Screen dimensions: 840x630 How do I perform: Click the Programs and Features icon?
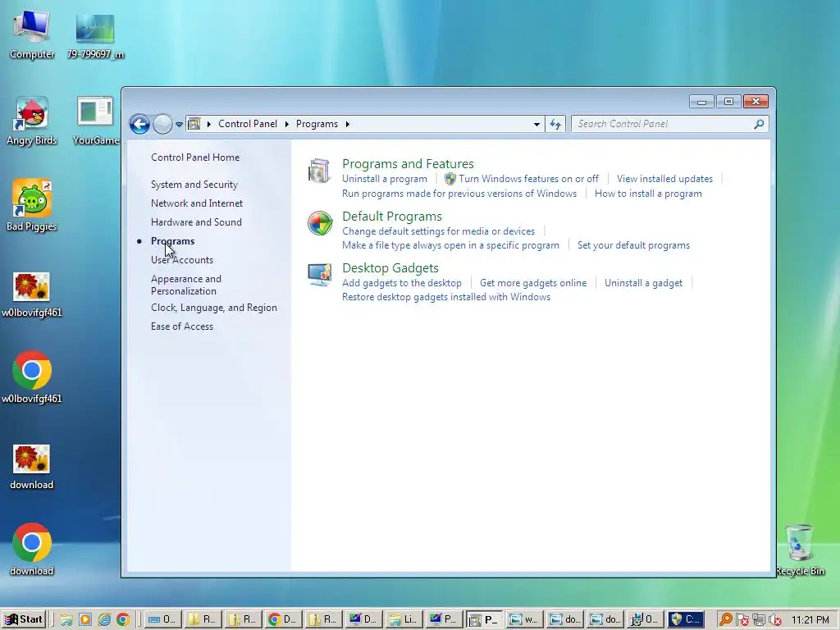(319, 171)
